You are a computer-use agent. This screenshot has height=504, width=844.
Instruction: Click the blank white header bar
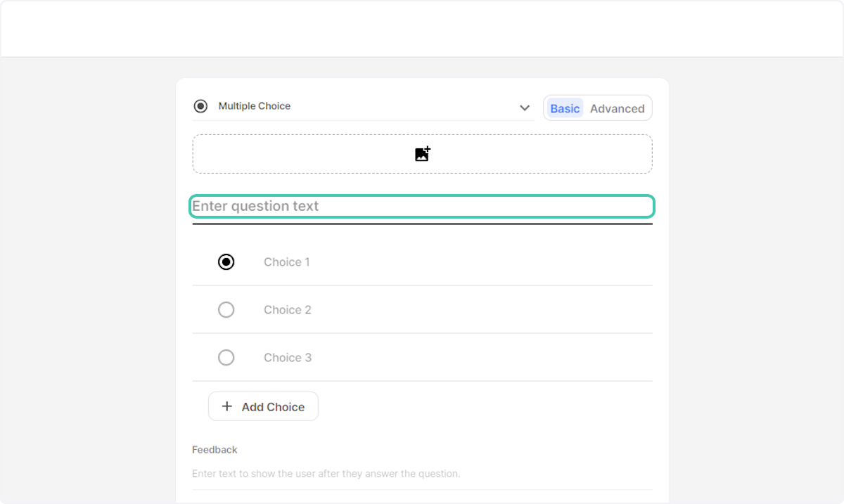pos(422,28)
